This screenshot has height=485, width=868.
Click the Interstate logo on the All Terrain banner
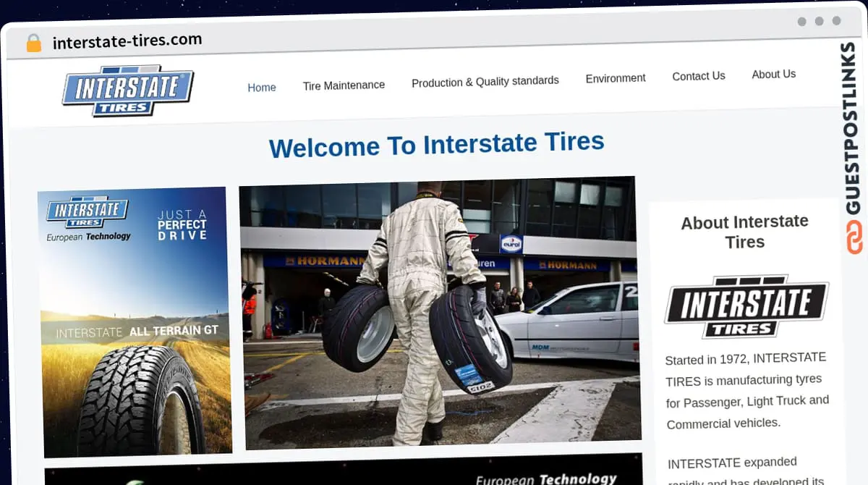pyautogui.click(x=88, y=213)
